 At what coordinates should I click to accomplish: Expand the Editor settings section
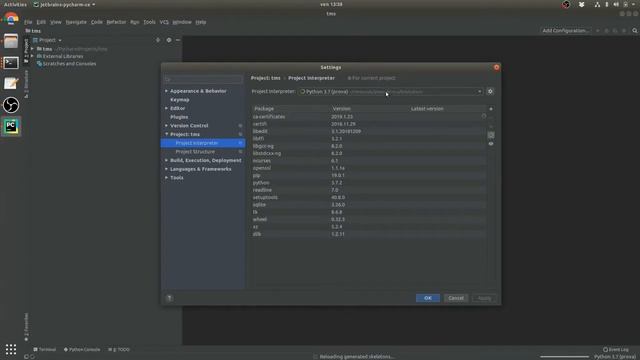[x=167, y=108]
